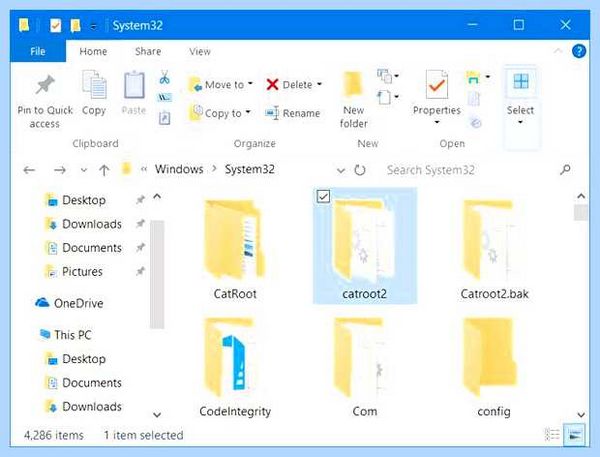
Task: Click navigation pane scroll down arrow
Action: [x=157, y=415]
